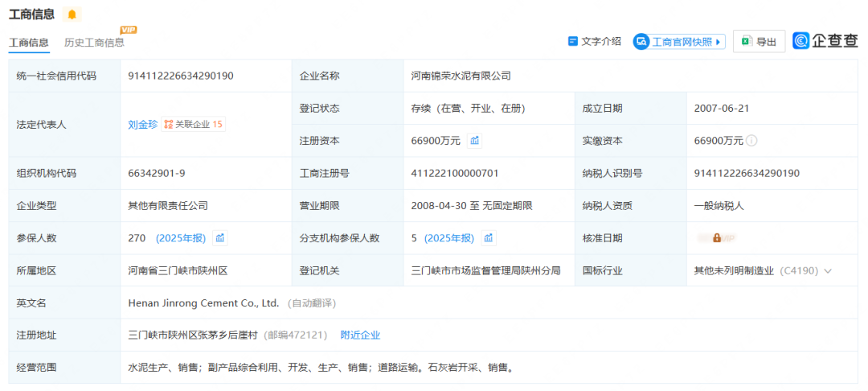
Task: Click 工商注册号 value 411222100000701
Action: pyautogui.click(x=455, y=173)
